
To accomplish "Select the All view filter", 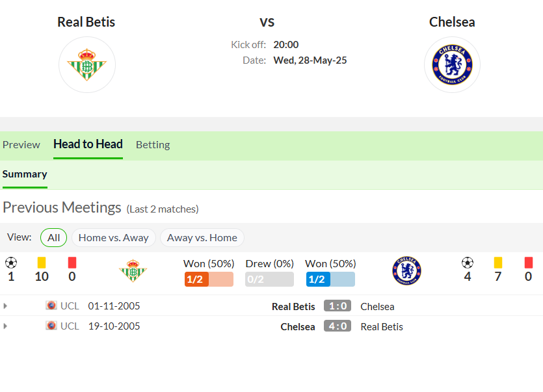I will (54, 237).
